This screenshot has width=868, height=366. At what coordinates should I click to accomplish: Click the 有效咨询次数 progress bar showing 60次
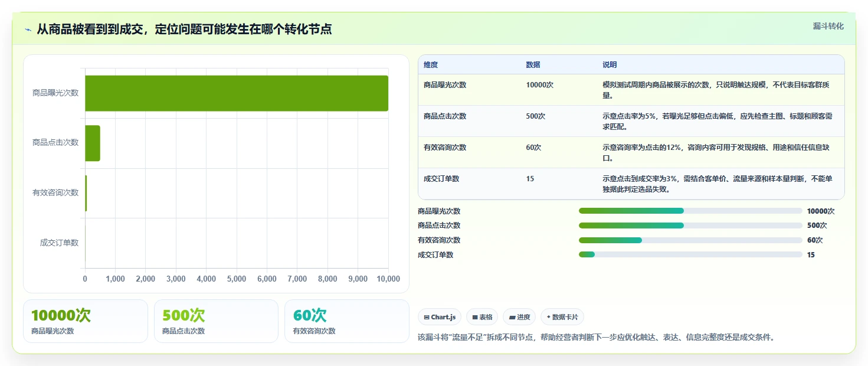coord(690,240)
